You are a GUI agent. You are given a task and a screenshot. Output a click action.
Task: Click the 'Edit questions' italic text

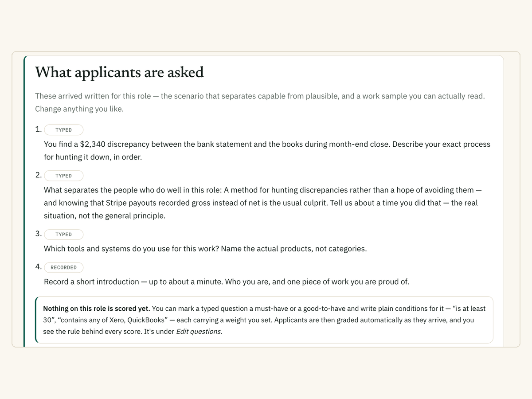198,331
